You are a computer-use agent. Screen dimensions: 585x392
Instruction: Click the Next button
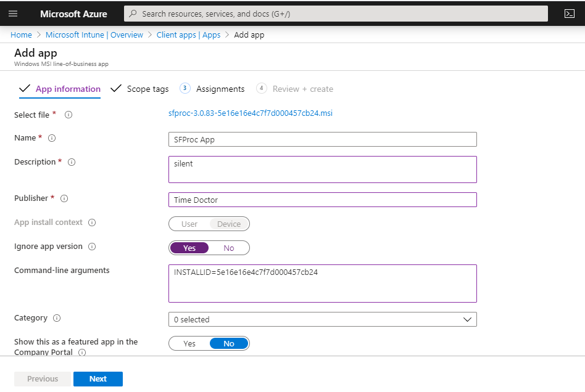98,379
